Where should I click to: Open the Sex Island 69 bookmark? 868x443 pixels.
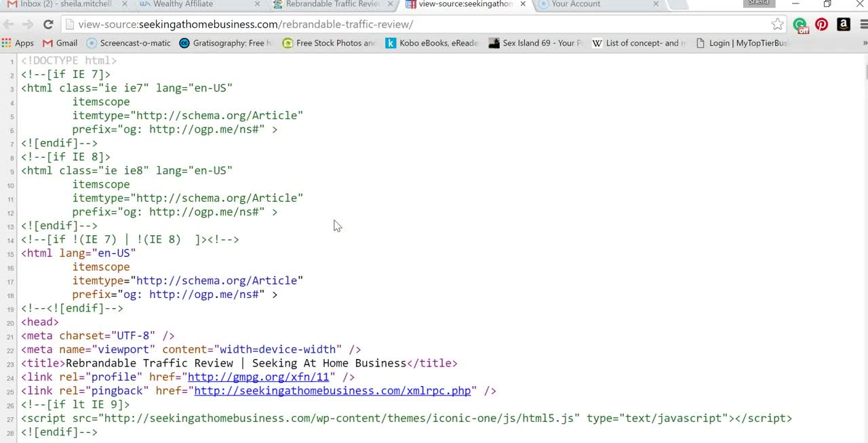pyautogui.click(x=536, y=43)
